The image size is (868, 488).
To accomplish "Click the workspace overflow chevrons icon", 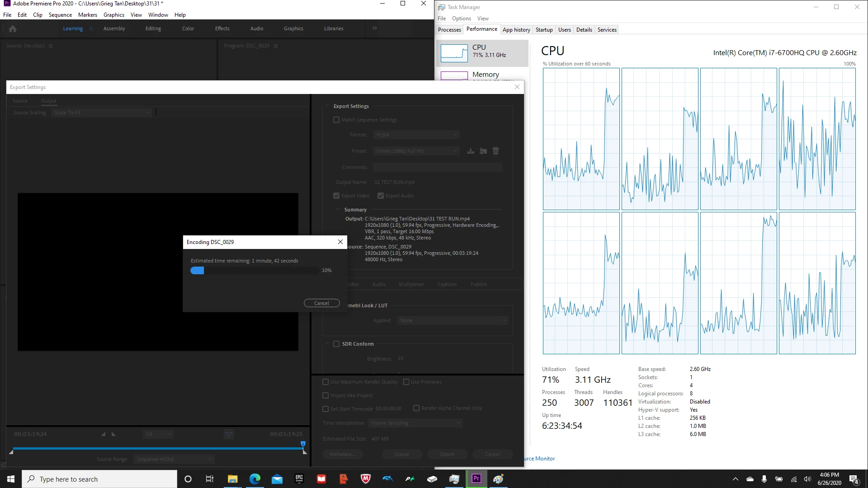I will 374,28.
